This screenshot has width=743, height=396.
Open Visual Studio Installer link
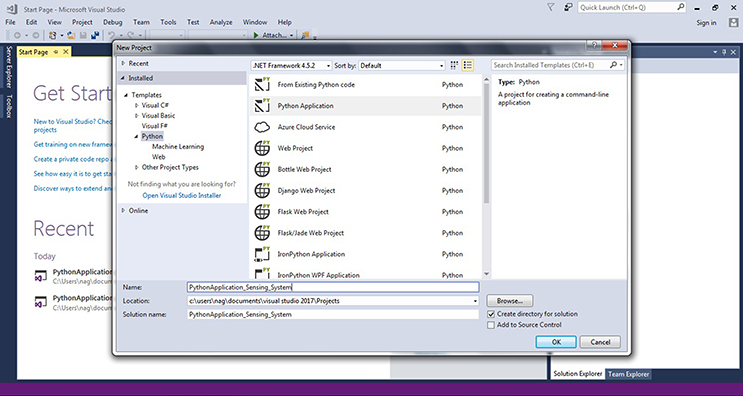pyautogui.click(x=181, y=195)
